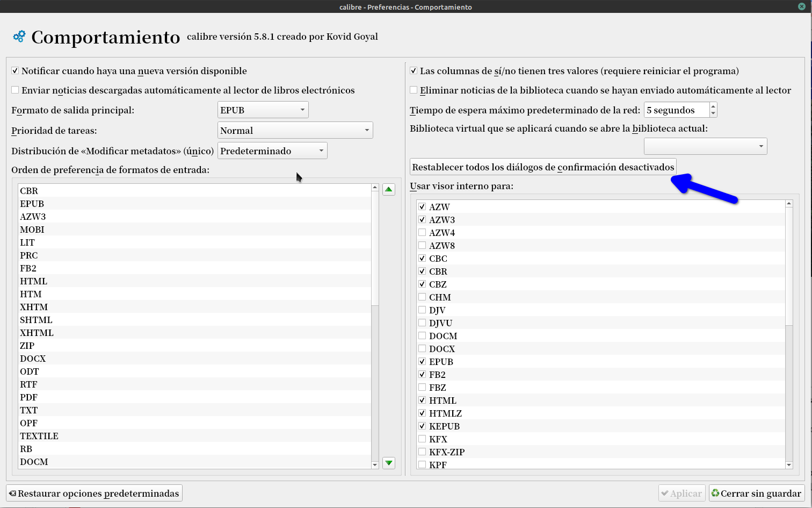Select ZIP in input format list

pos(194,346)
